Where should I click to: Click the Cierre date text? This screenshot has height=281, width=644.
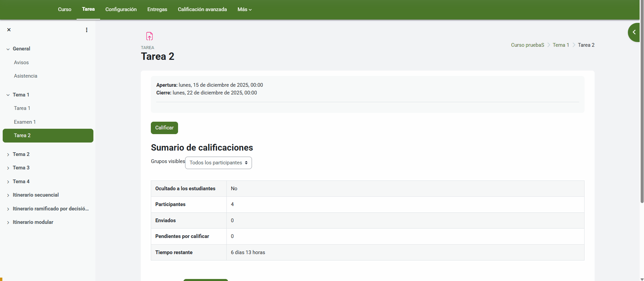coord(215,93)
